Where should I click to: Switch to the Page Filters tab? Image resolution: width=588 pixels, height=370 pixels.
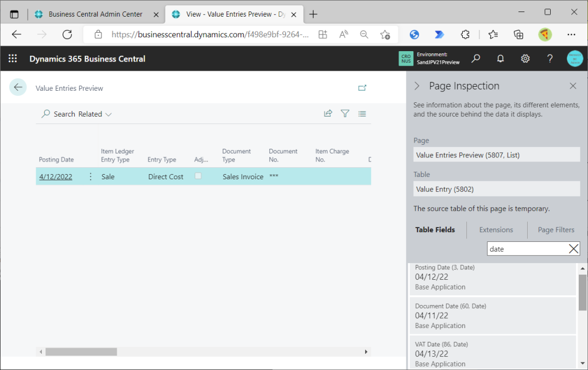coord(556,230)
